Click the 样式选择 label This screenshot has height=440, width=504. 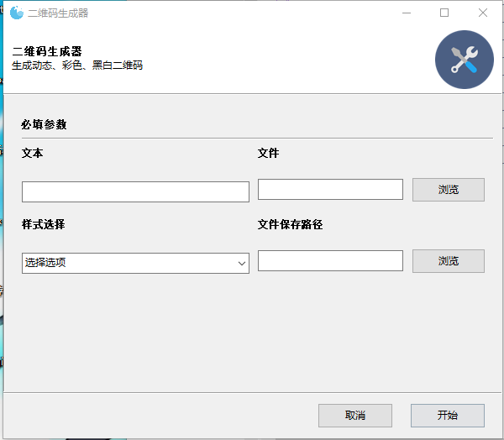click(x=43, y=224)
